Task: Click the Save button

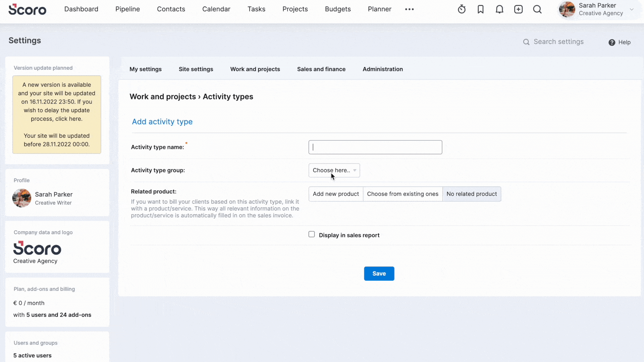Action: pyautogui.click(x=379, y=273)
